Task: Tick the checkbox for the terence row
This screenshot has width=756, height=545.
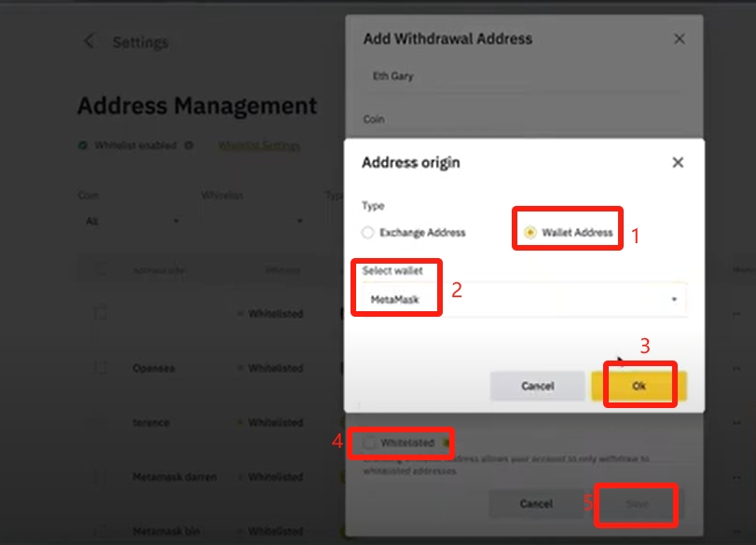Action: click(101, 422)
